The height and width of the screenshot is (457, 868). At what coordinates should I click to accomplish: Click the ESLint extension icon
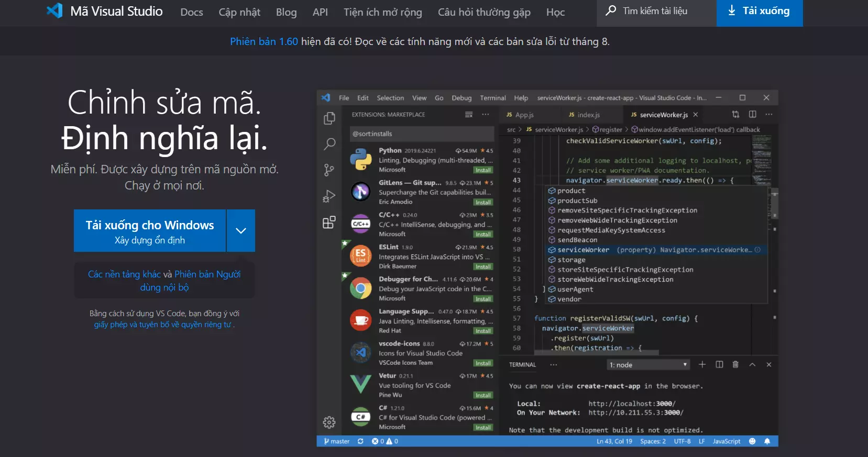coord(360,255)
